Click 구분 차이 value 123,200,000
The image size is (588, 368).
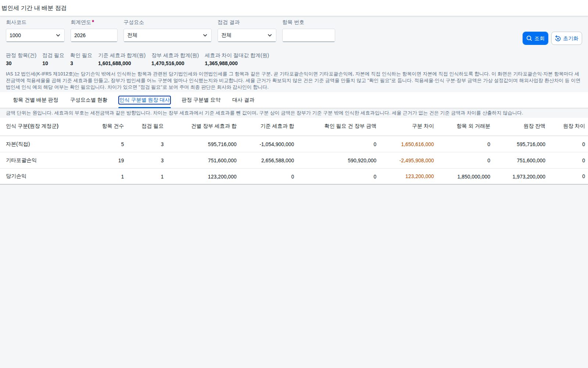pos(420,177)
